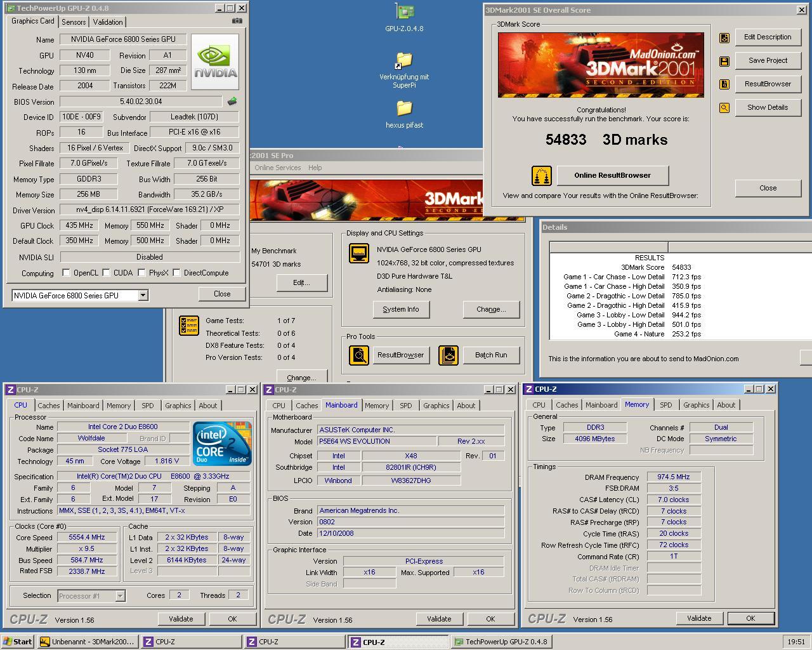
Task: Click the Close button in 3DMark score window
Action: tap(768, 188)
